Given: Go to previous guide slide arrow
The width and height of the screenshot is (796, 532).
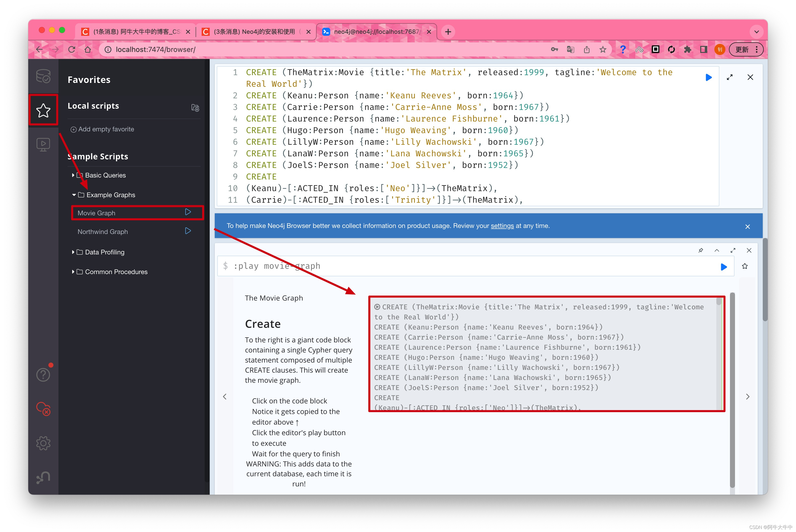Looking at the screenshot, I should pyautogui.click(x=225, y=396).
